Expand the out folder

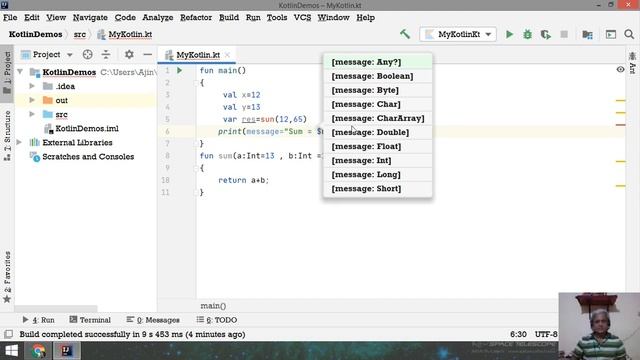(x=32, y=100)
